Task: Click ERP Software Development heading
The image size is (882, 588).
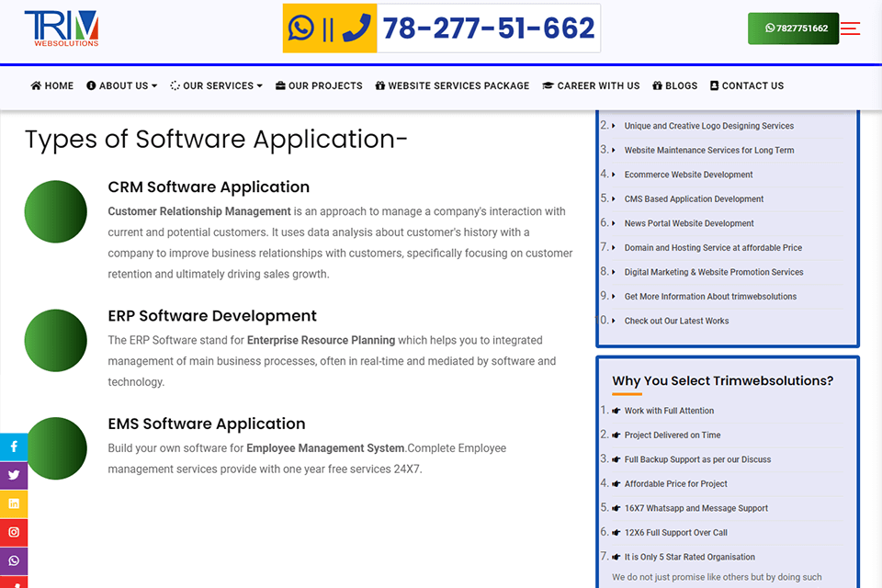Action: pyautogui.click(x=212, y=316)
